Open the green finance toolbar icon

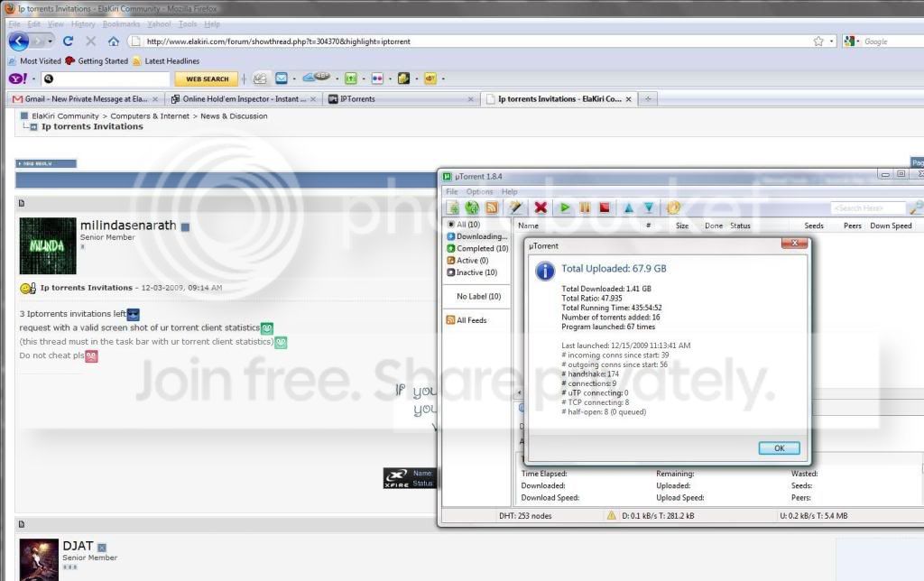[x=351, y=78]
